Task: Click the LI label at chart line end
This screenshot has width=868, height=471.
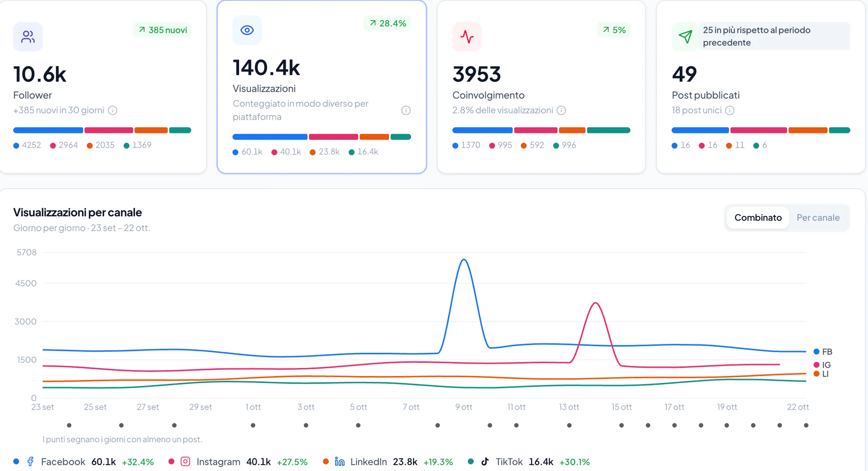Action: pos(821,374)
